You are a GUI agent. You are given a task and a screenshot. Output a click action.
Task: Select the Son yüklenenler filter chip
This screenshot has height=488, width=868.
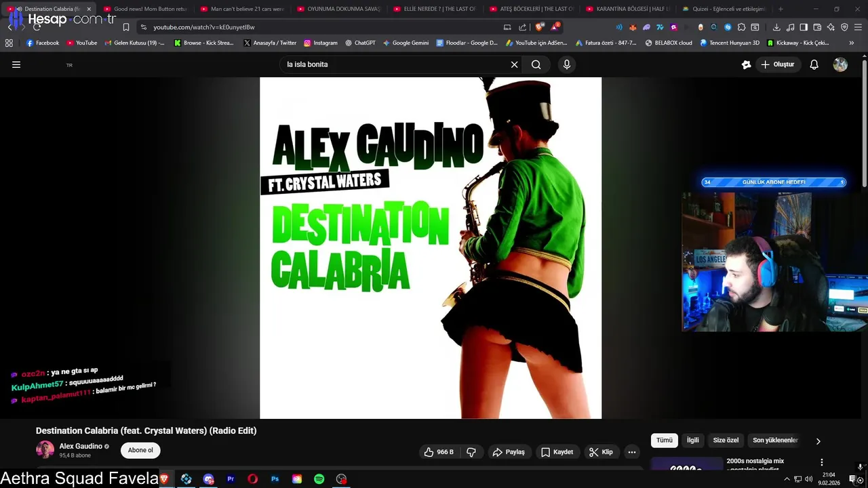coord(775,440)
